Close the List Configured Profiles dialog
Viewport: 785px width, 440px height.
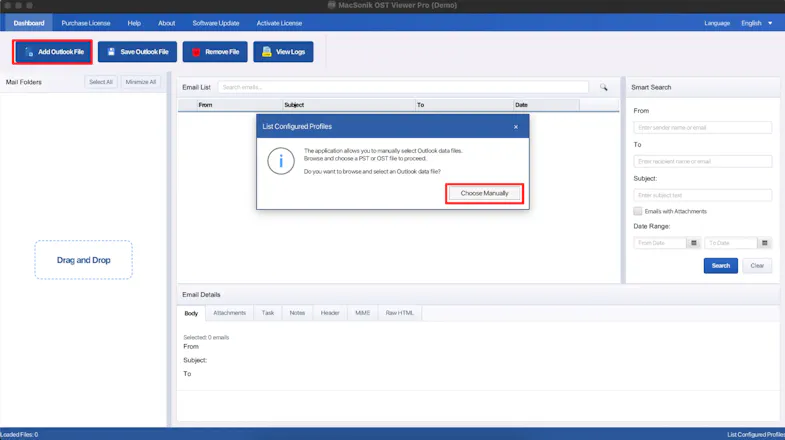(x=516, y=127)
